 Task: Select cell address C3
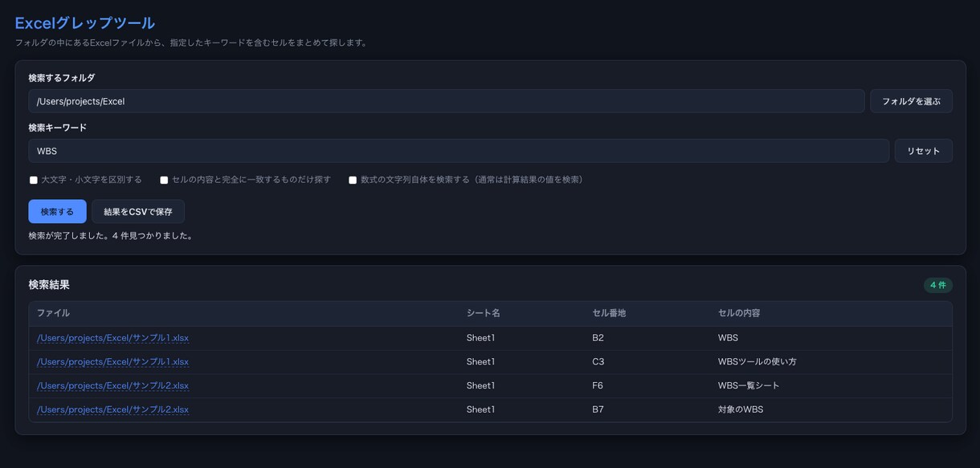[598, 362]
